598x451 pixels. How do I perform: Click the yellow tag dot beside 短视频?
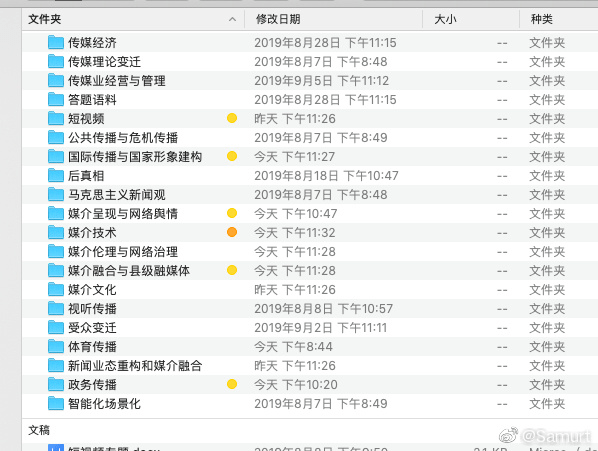click(x=232, y=118)
